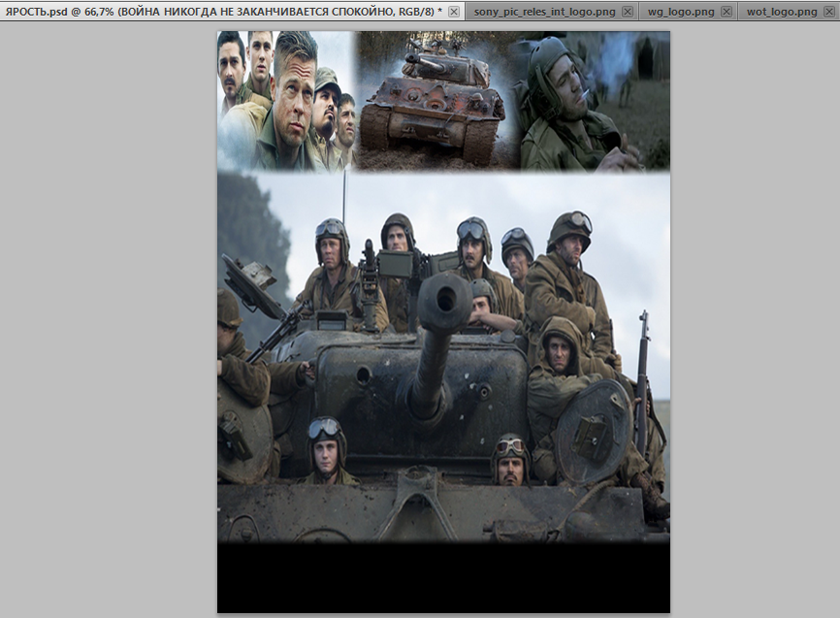840x618 pixels.
Task: Click the tank crew image on canvas
Action: [443, 356]
